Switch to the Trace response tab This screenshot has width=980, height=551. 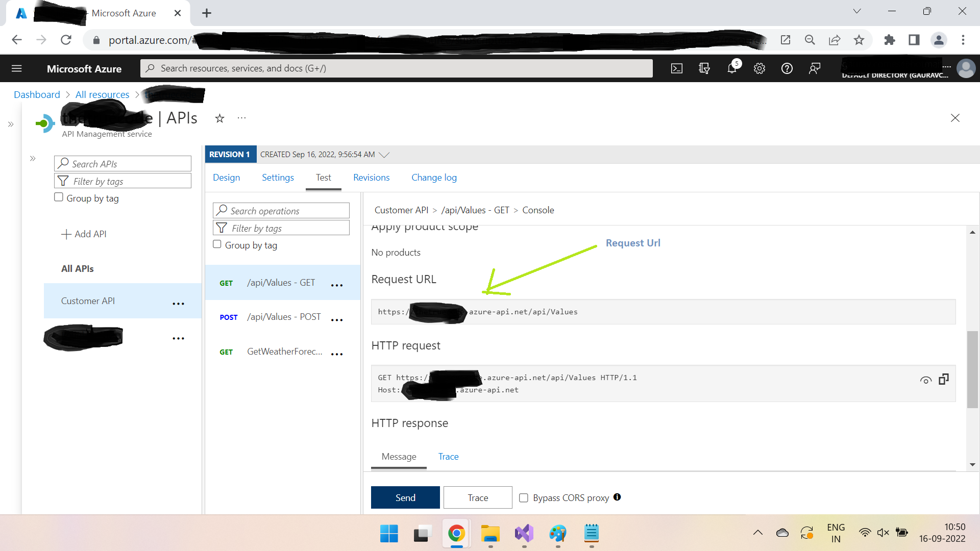click(x=448, y=456)
